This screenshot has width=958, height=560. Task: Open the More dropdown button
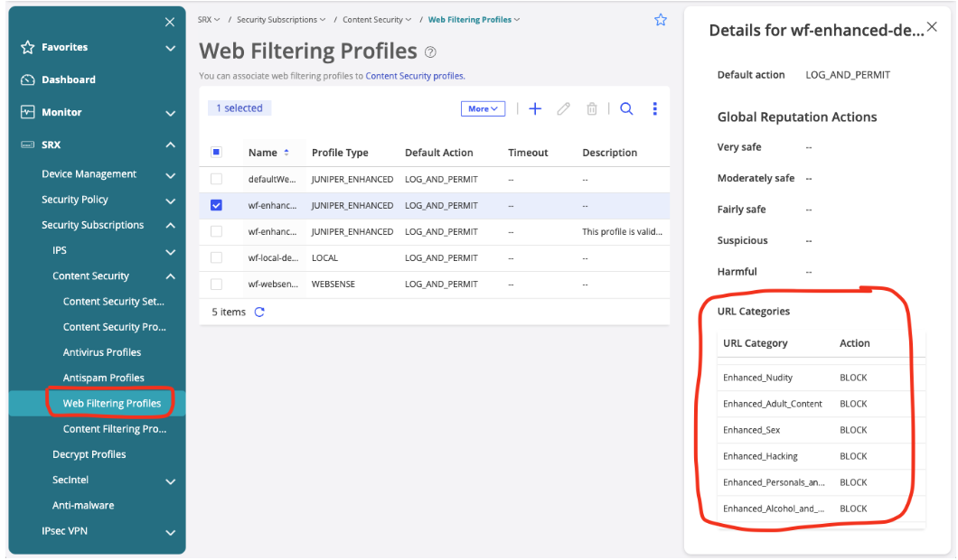tap(483, 109)
